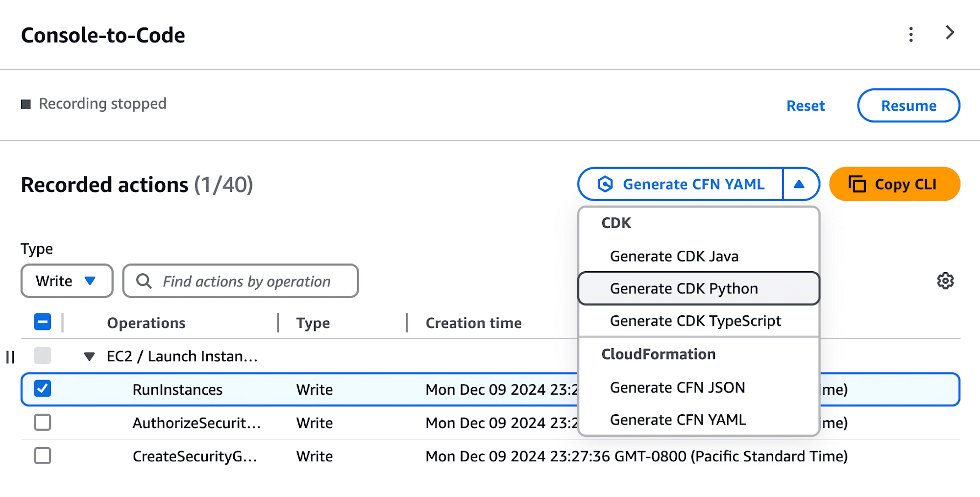Open the three-dot options menu
Screen dimensions: 980x497
tap(911, 34)
